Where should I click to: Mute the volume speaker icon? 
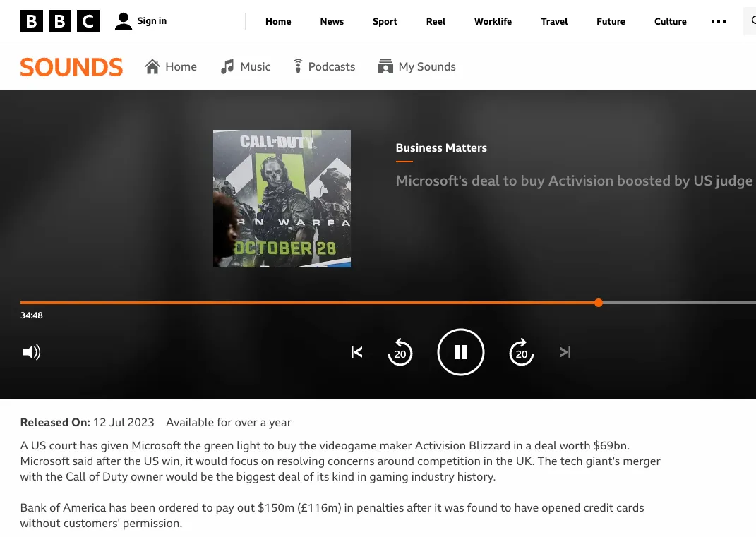(x=31, y=352)
